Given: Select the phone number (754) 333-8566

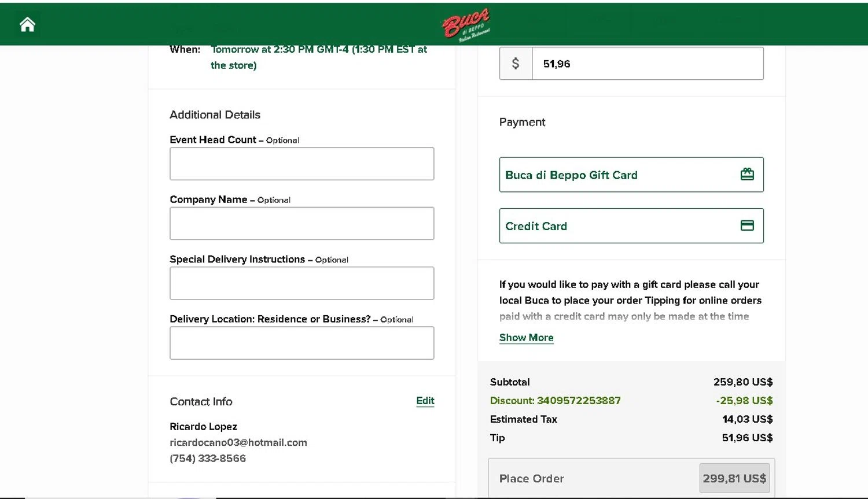Looking at the screenshot, I should click(208, 459).
